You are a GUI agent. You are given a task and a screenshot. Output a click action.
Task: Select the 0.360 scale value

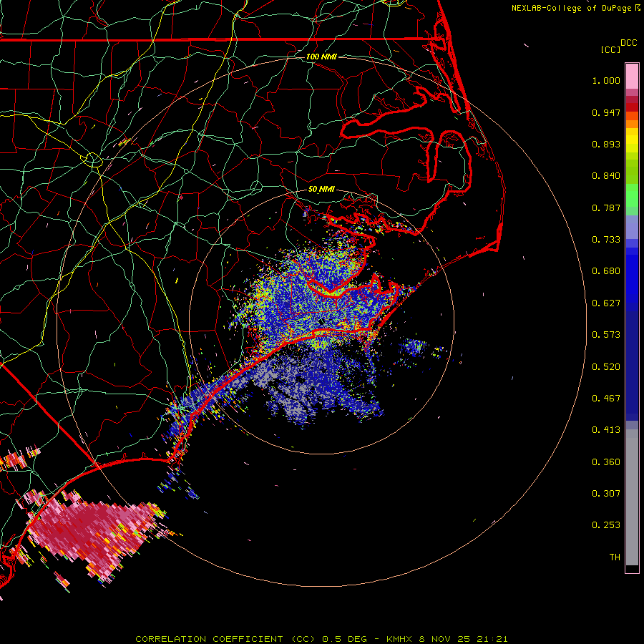click(x=606, y=462)
